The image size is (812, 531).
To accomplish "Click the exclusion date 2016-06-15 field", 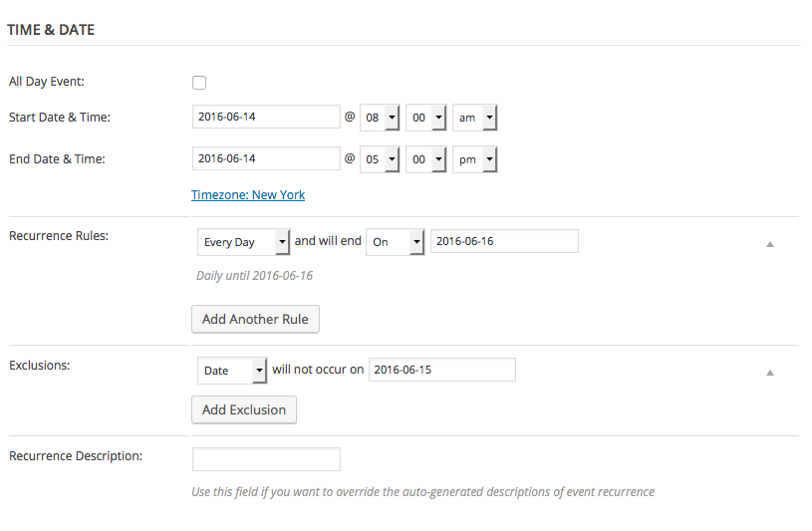I will pos(441,371).
